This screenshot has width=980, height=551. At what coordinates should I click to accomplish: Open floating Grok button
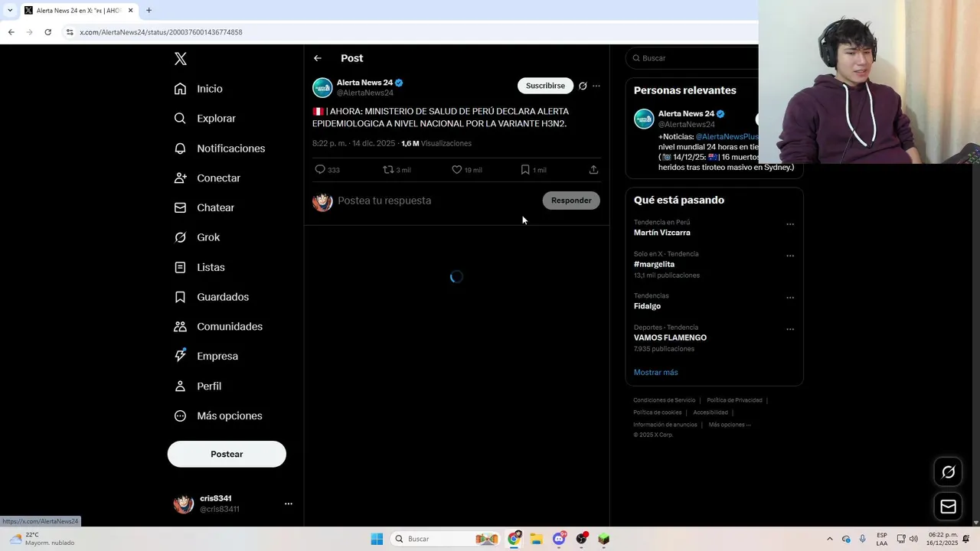coord(949,472)
